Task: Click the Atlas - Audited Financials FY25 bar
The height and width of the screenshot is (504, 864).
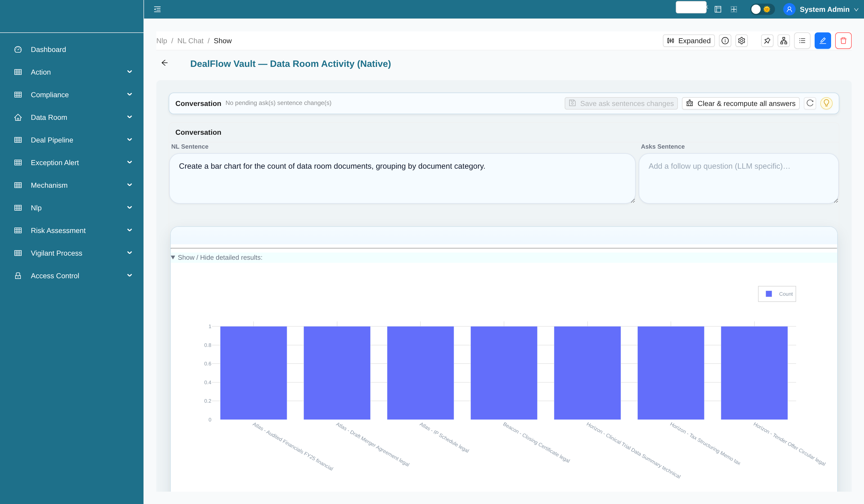Action: click(253, 373)
